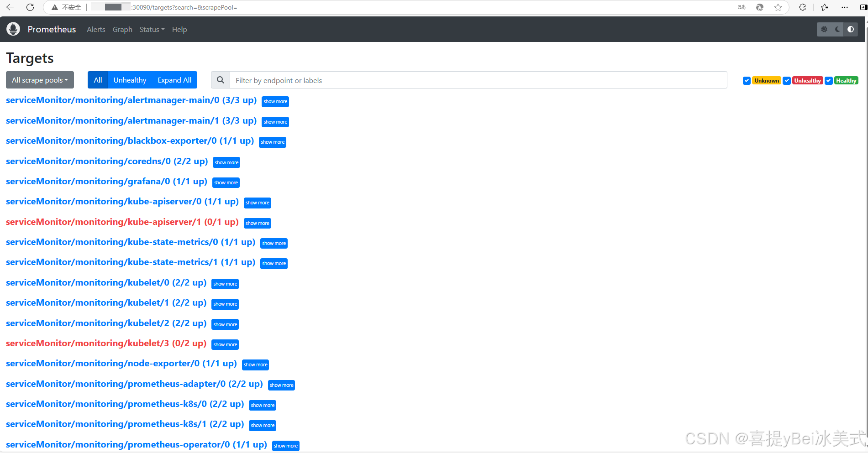The image size is (868, 453).
Task: Expand kube-state-metrics/0 with show more
Action: tap(274, 243)
